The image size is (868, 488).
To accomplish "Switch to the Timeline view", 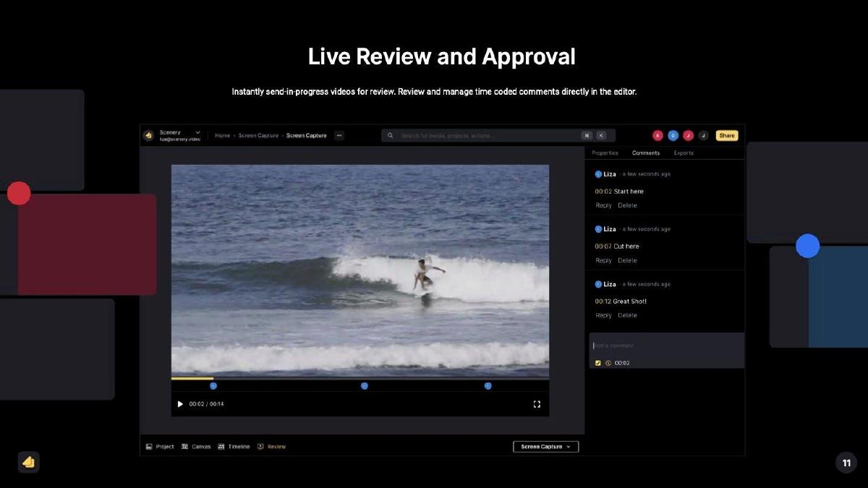I will (234, 447).
